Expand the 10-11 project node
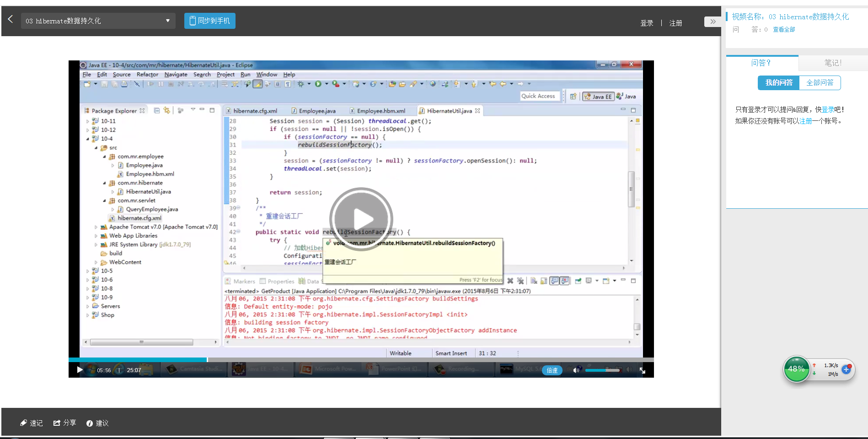This screenshot has height=439, width=868. pos(87,121)
